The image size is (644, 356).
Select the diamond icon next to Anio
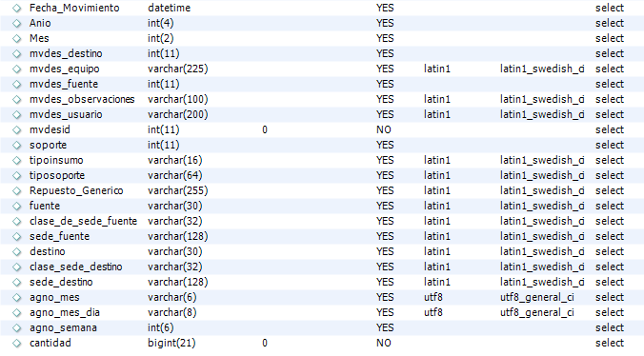point(17,24)
